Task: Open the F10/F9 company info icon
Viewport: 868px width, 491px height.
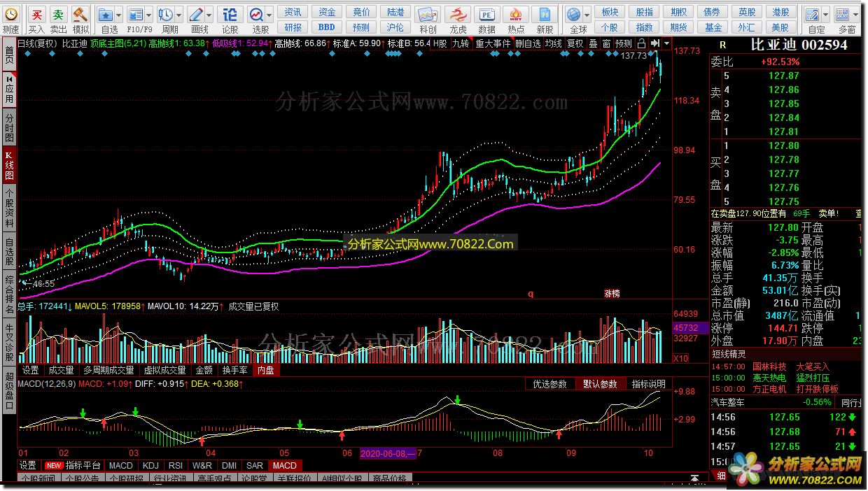Action: [136, 14]
